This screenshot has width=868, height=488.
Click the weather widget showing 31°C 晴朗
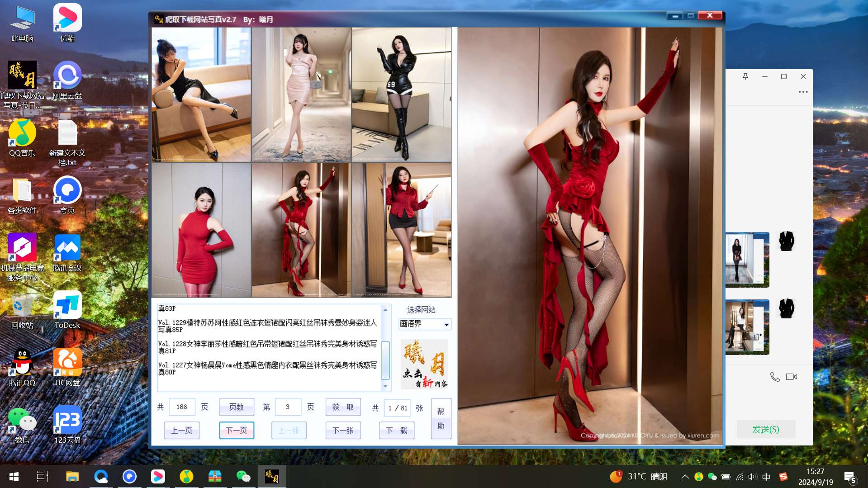pos(638,477)
